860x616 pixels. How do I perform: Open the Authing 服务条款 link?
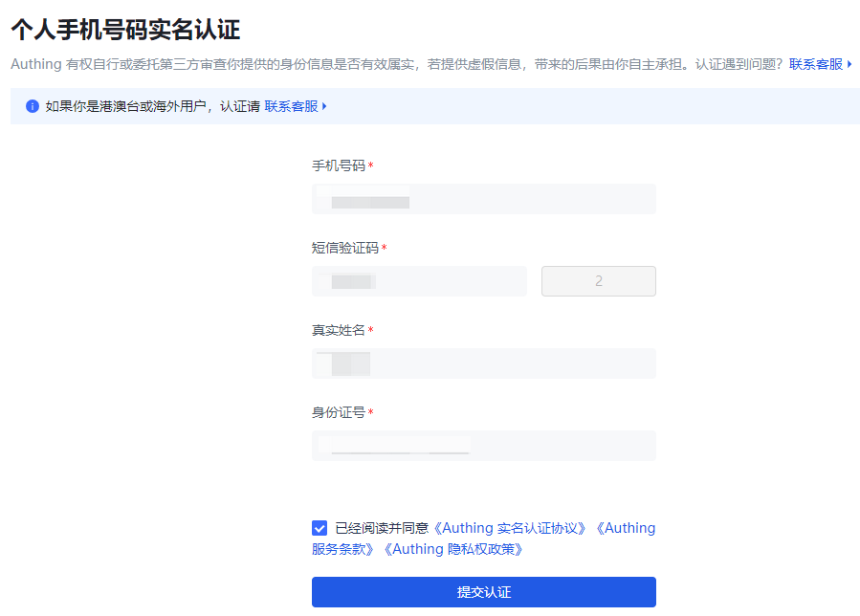(344, 549)
